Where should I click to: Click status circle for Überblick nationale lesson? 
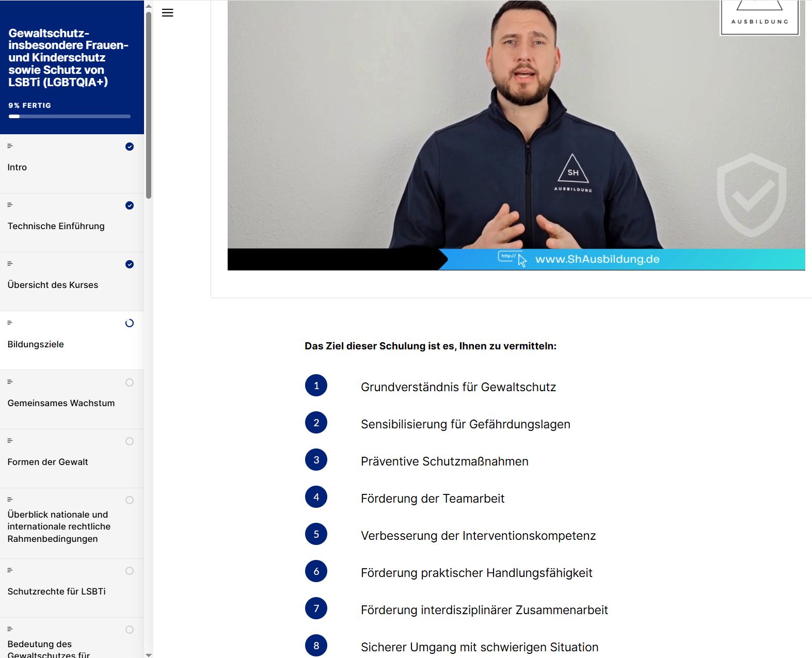[130, 500]
